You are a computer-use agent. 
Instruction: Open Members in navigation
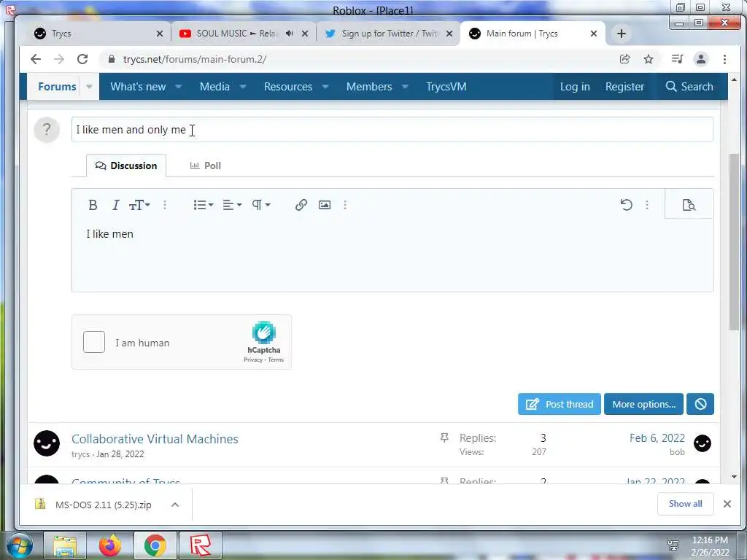pyautogui.click(x=369, y=87)
